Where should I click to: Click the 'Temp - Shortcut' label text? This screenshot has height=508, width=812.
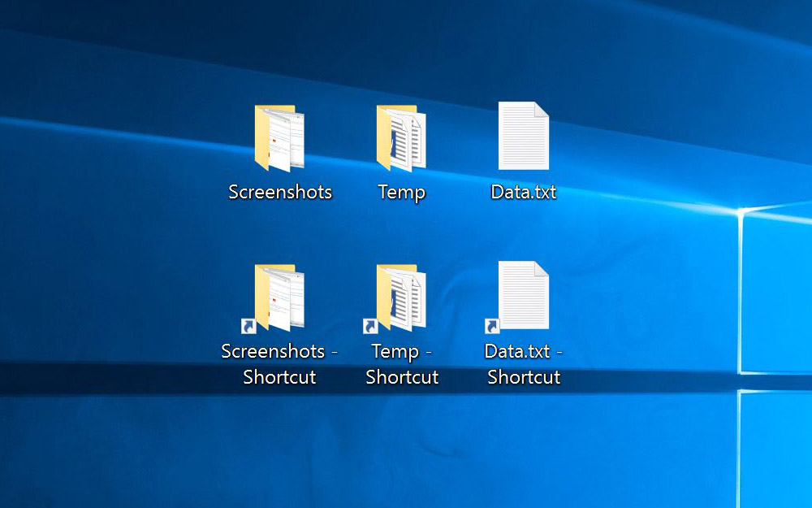click(402, 364)
